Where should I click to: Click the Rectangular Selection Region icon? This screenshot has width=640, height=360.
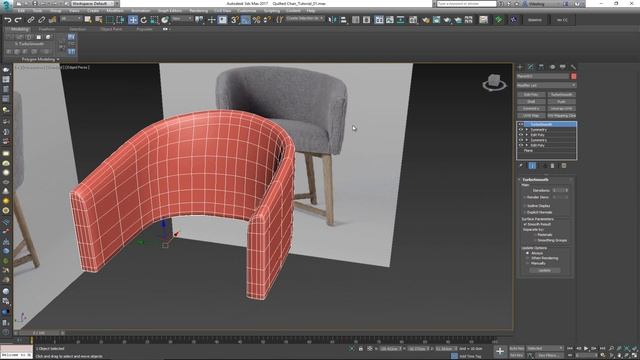pyautogui.click(x=110, y=20)
